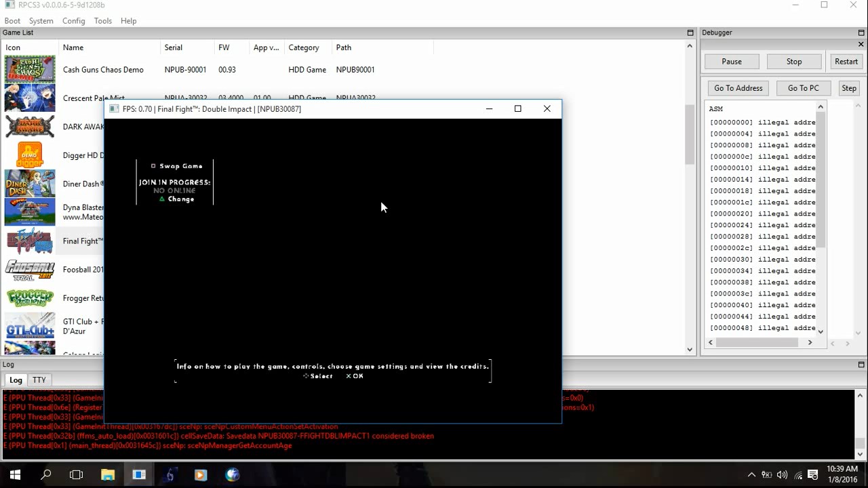Viewport: 868px width, 488px height.
Task: Open File Explorer from the taskbar
Action: [x=108, y=474]
